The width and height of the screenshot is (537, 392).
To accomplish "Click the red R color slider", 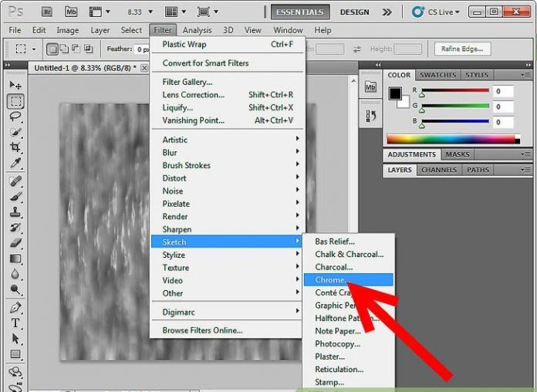I will point(454,91).
